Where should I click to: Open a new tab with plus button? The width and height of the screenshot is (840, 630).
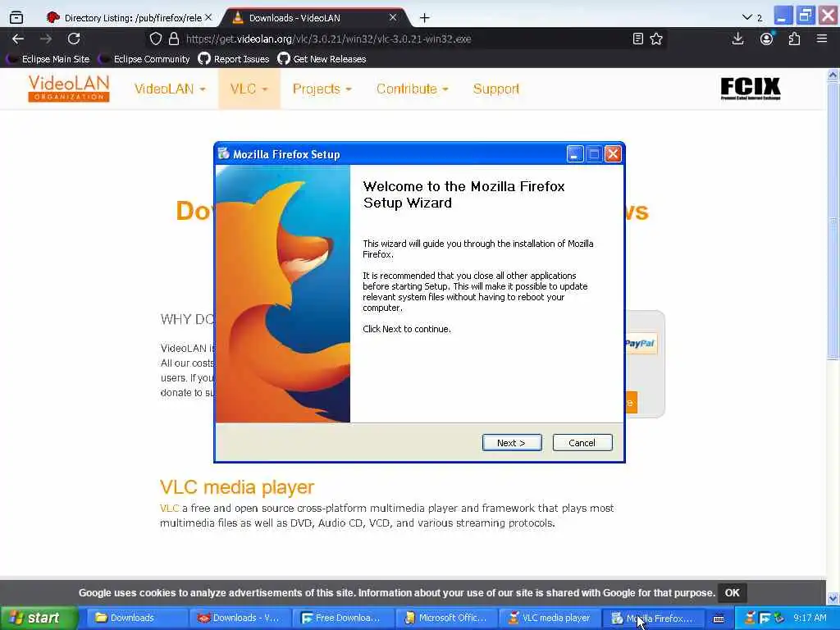coord(425,18)
